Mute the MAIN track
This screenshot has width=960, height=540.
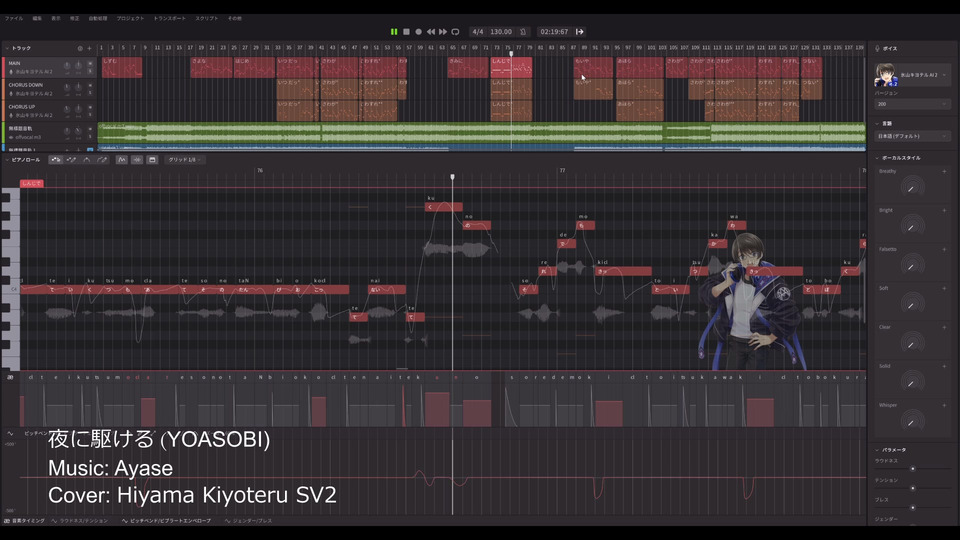click(x=90, y=63)
